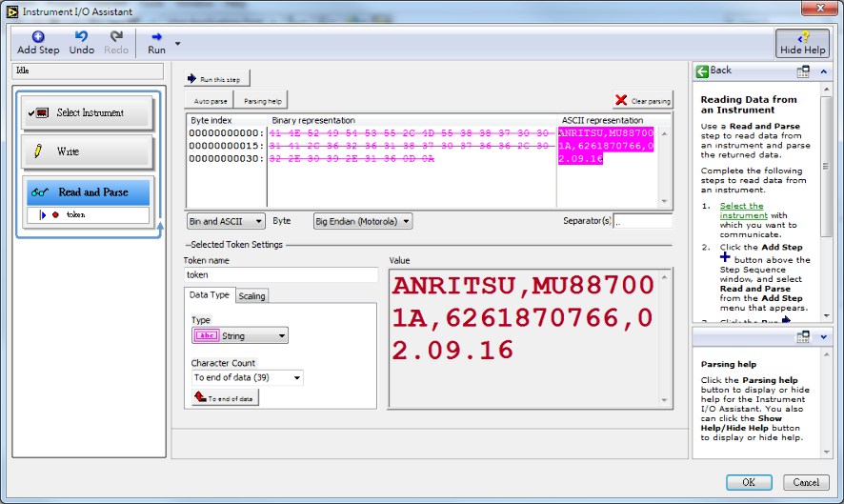This screenshot has height=504, width=844.
Task: Open the Bin and ASCII display dropdown
Action: pos(226,221)
